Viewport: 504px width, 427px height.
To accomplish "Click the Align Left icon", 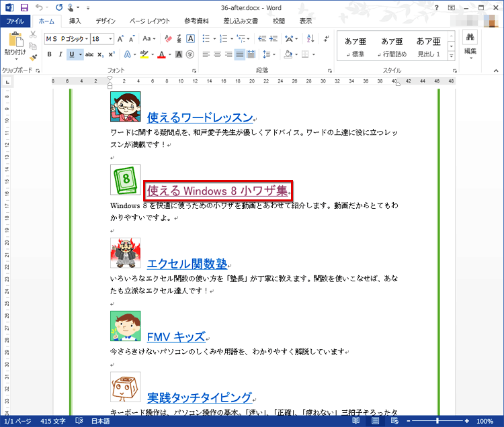I will click(206, 54).
